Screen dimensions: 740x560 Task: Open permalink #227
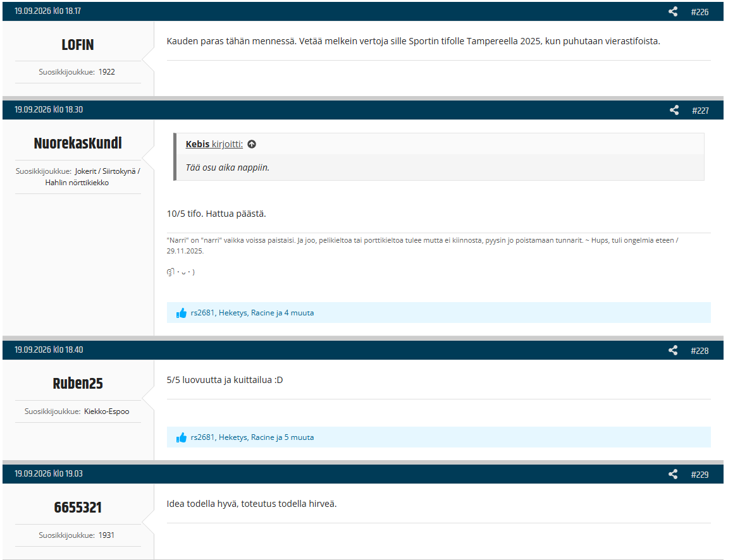point(700,111)
